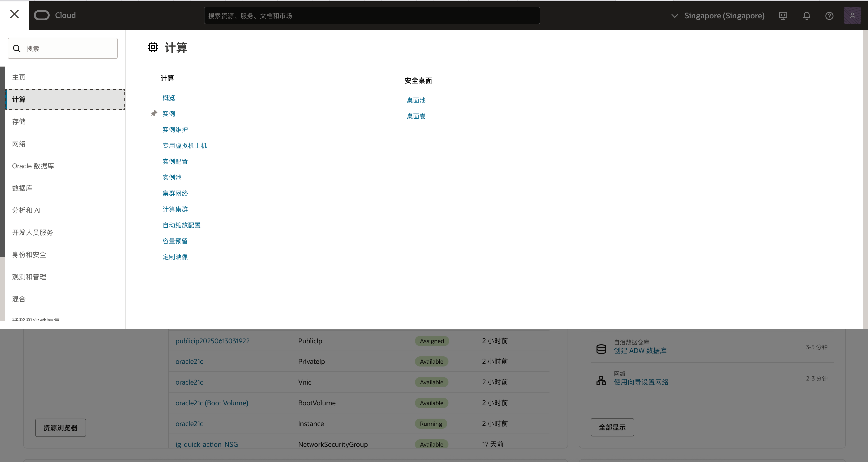Open the user profile avatar
The width and height of the screenshot is (868, 462).
click(x=852, y=15)
